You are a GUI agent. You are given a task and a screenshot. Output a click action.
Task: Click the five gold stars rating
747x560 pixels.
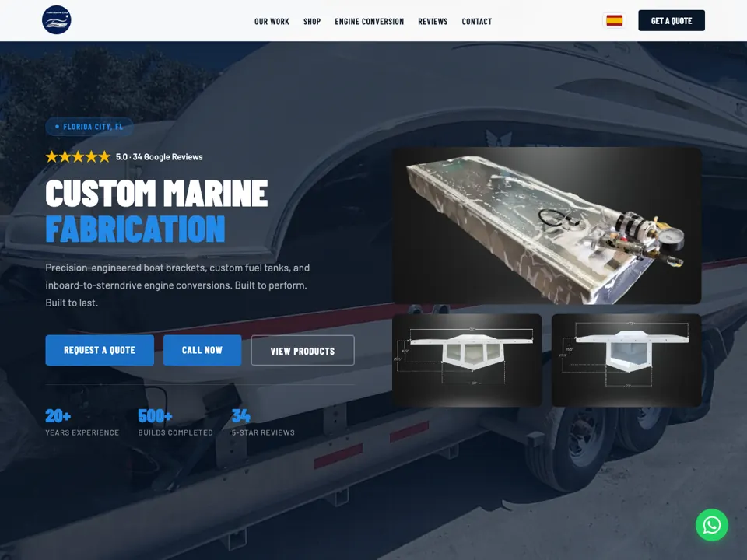point(78,156)
